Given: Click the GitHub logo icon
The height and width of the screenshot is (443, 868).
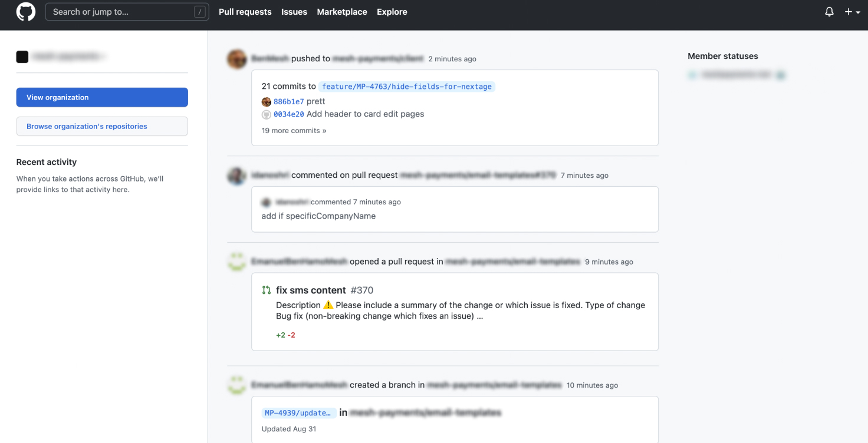Looking at the screenshot, I should coord(25,12).
